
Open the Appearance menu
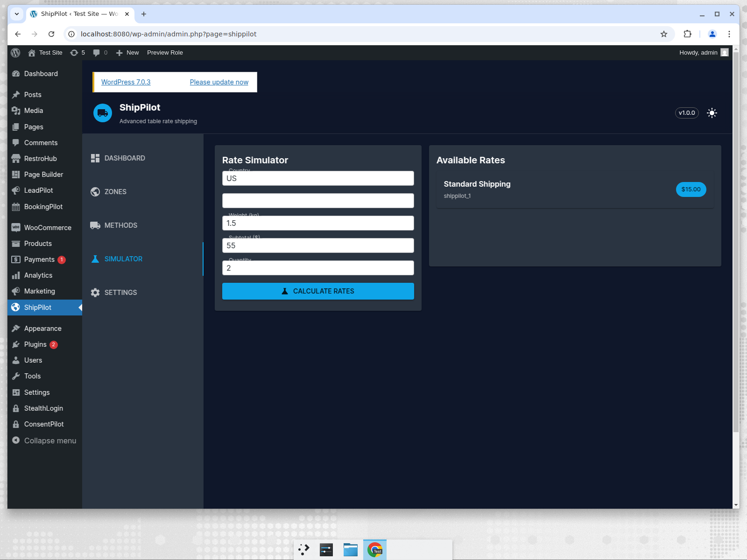45,329
